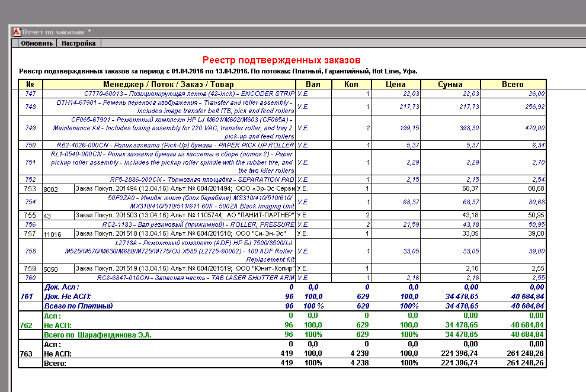
Task: Select Всего по Шарафетдинова Э.А. summary row
Action: click(98, 335)
